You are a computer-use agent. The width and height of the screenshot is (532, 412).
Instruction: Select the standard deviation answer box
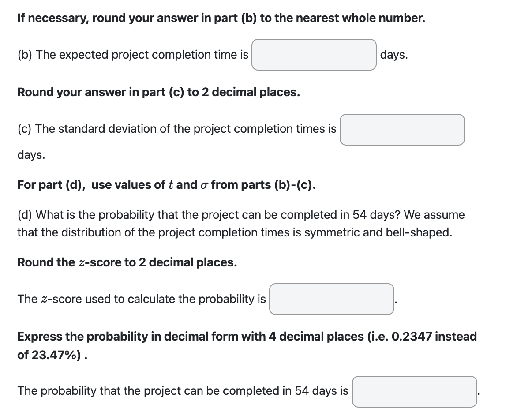pos(402,130)
